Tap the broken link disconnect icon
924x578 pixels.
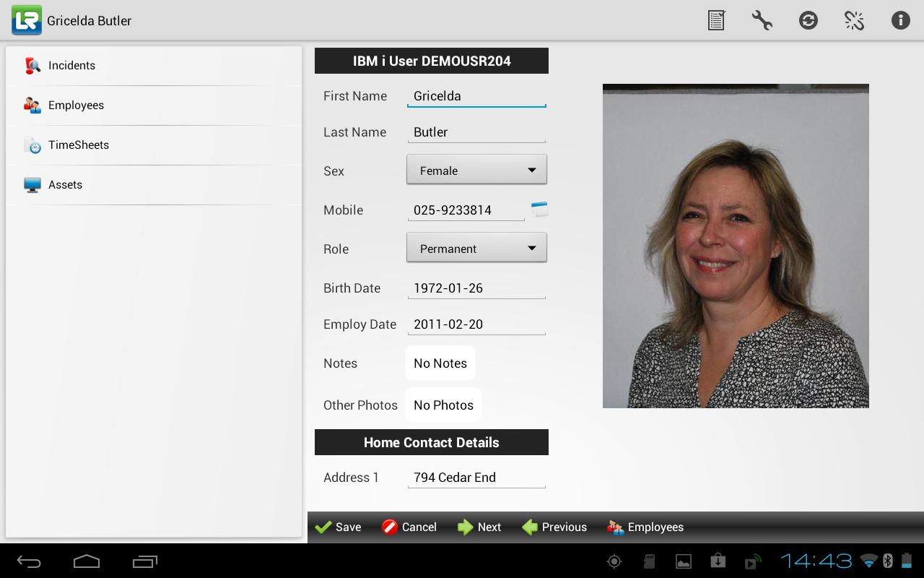tap(854, 20)
